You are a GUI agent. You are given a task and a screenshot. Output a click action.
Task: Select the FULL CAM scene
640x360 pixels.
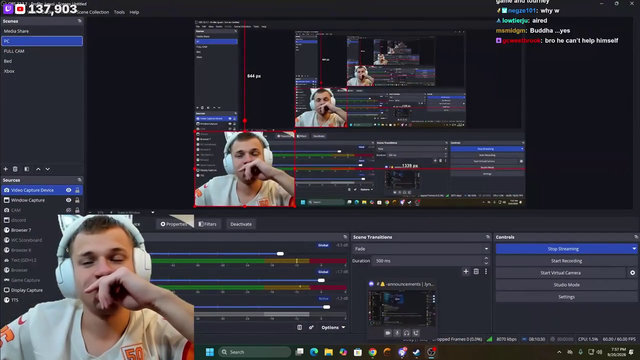coord(42,51)
